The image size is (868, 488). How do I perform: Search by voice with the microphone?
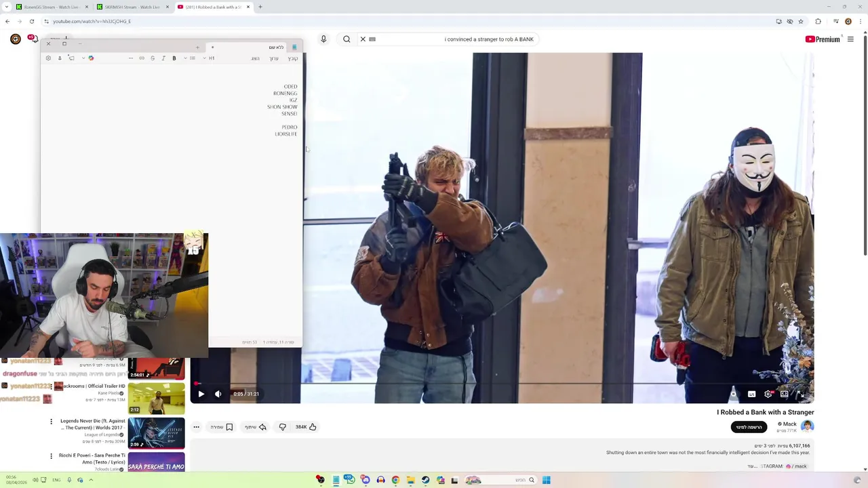click(323, 39)
